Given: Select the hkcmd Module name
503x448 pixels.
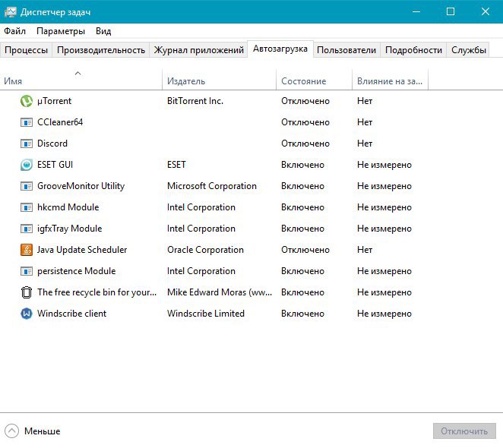Looking at the screenshot, I should point(68,207).
